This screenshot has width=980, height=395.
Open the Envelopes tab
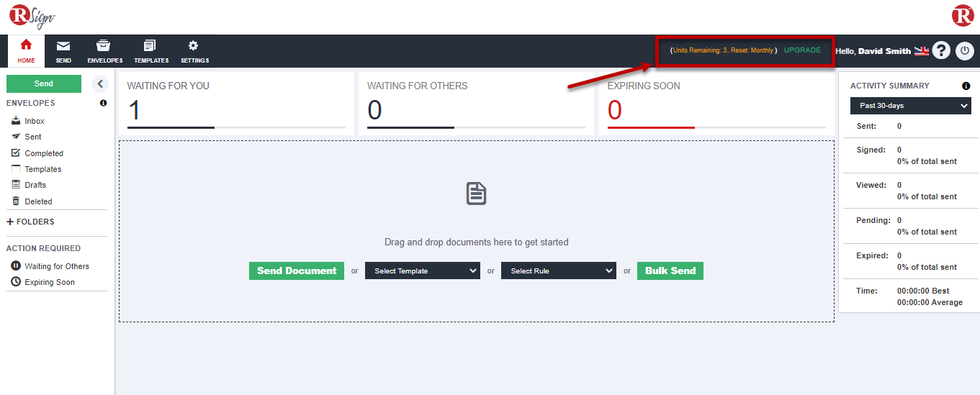[104, 51]
